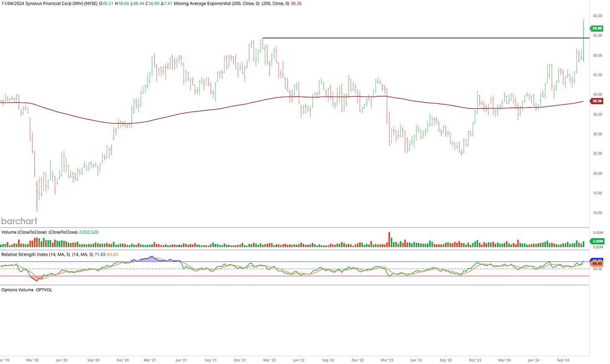Click the 15.00 price axis label

597,193
